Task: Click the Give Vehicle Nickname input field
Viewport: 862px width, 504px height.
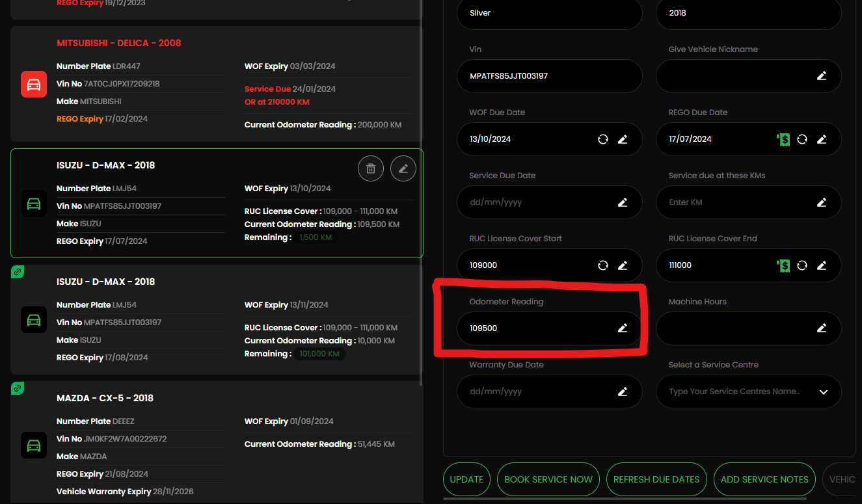Action: (x=749, y=76)
